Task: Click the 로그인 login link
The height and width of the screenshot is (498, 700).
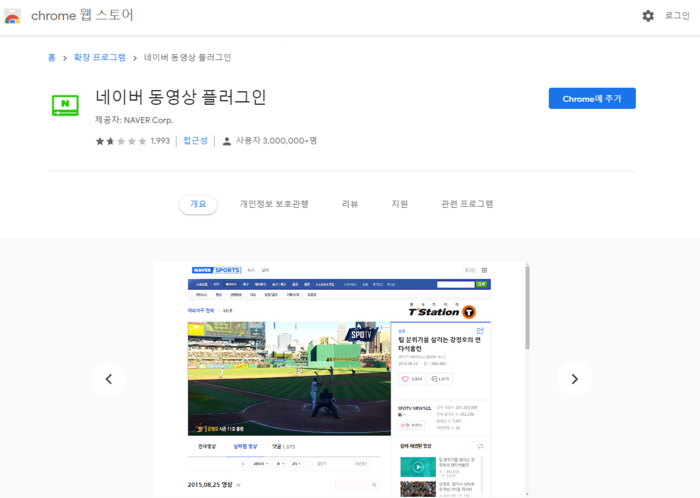Action: click(x=677, y=16)
